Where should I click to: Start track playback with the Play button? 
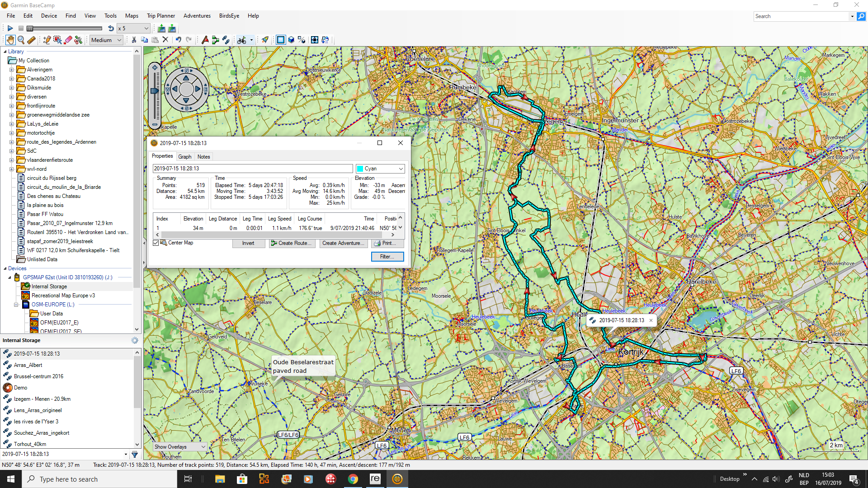[10, 28]
